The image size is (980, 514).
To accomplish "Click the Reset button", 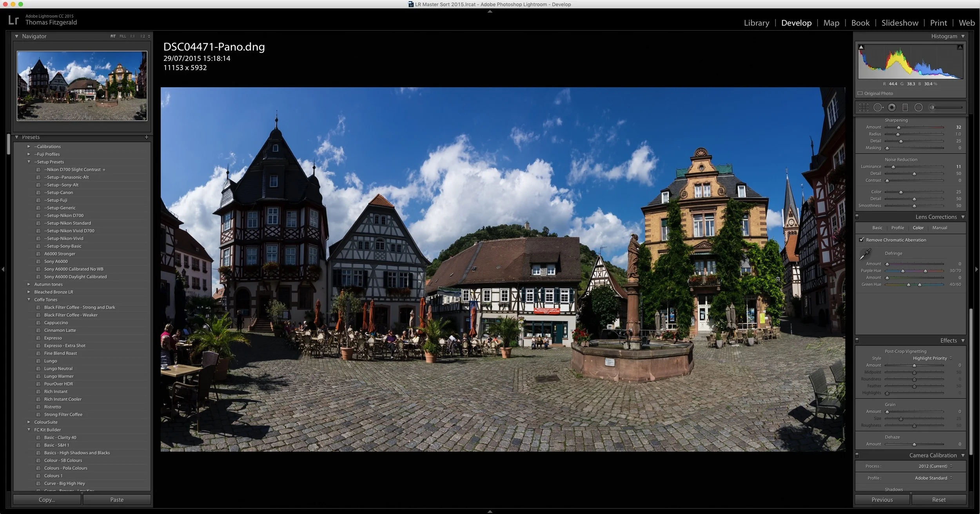I will [938, 499].
